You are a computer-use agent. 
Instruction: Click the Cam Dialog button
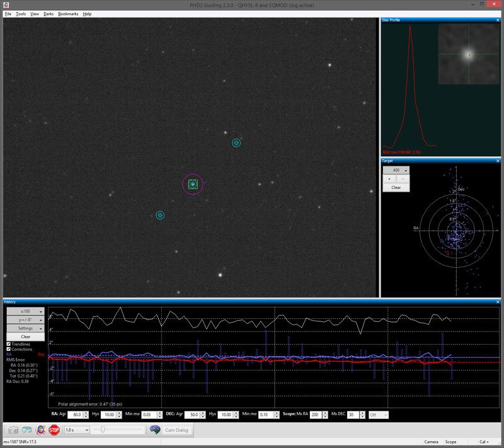176,430
